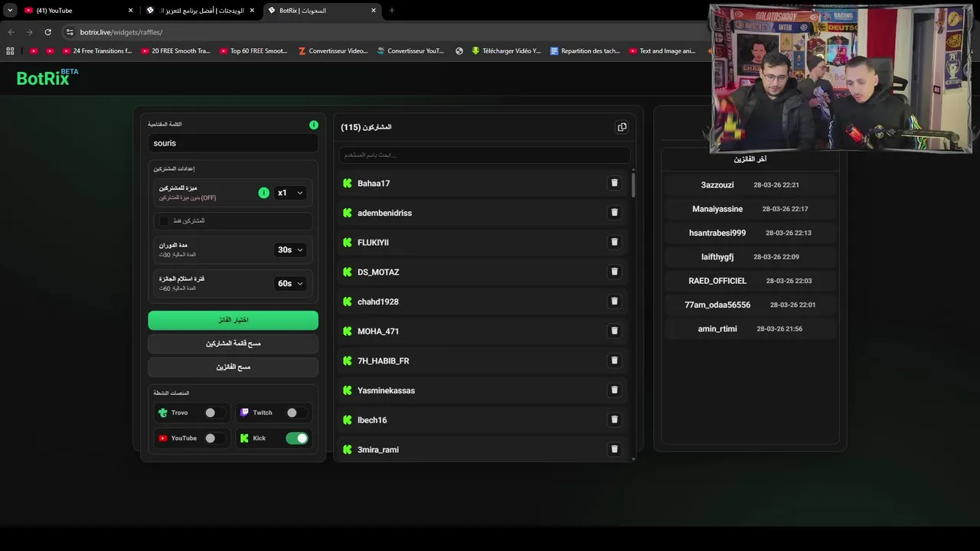This screenshot has width=980, height=551.
Task: Click globe bookmark icon in bookmarks bar
Action: [459, 51]
